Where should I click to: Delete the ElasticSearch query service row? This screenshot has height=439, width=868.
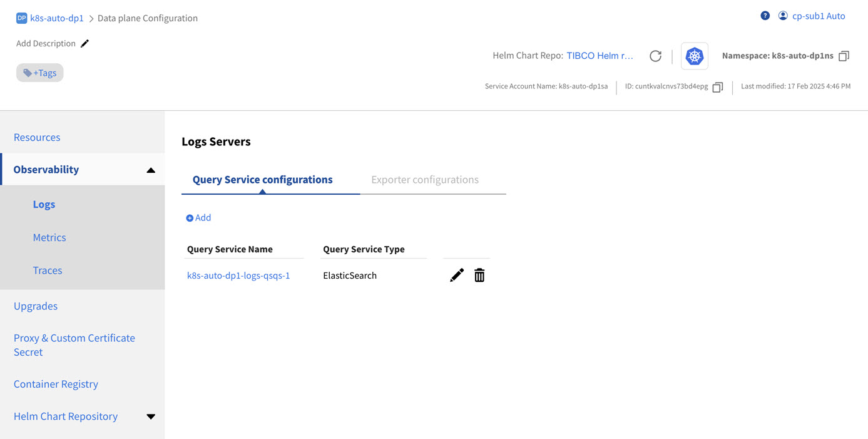point(479,275)
